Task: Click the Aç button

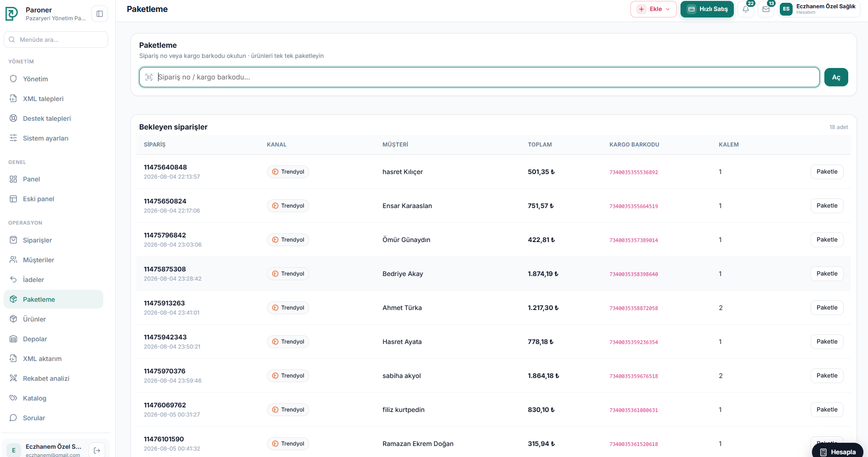Action: coord(836,77)
